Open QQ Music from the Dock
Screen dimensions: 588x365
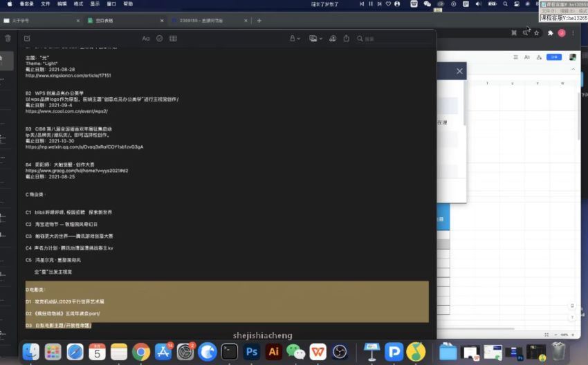[x=416, y=353]
